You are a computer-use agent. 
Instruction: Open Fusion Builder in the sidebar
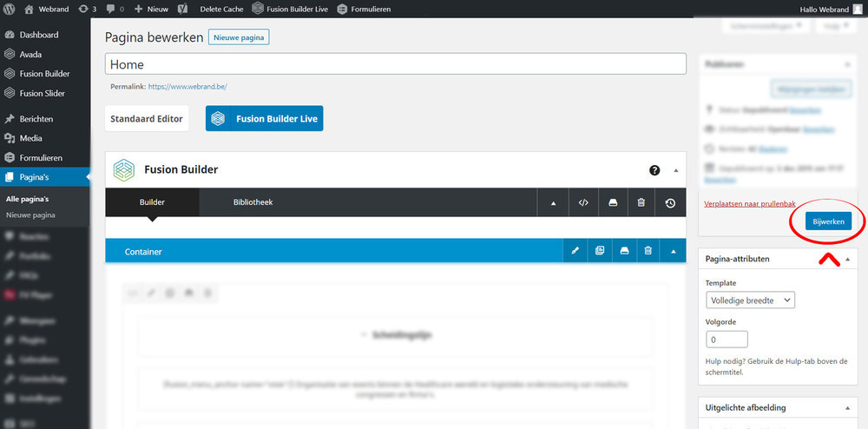click(44, 74)
